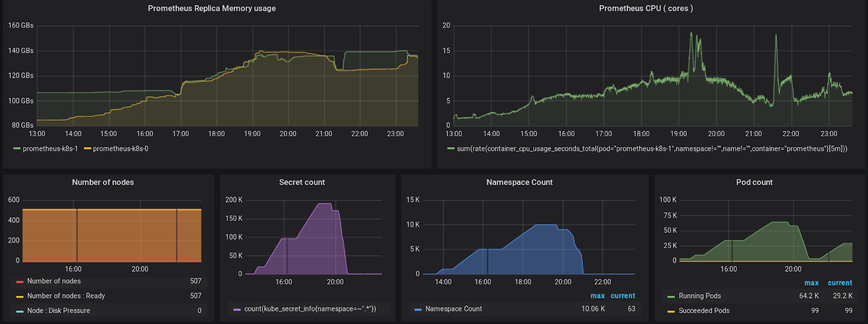Toggle the count(kube_secret_info) legend series
The width and height of the screenshot is (868, 324).
pos(310,309)
